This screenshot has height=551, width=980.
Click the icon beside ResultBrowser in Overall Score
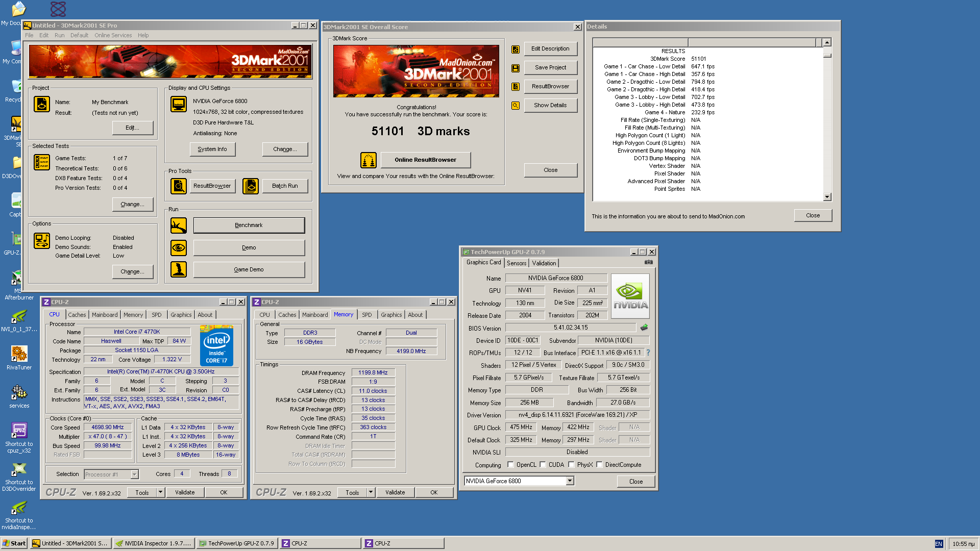(516, 87)
